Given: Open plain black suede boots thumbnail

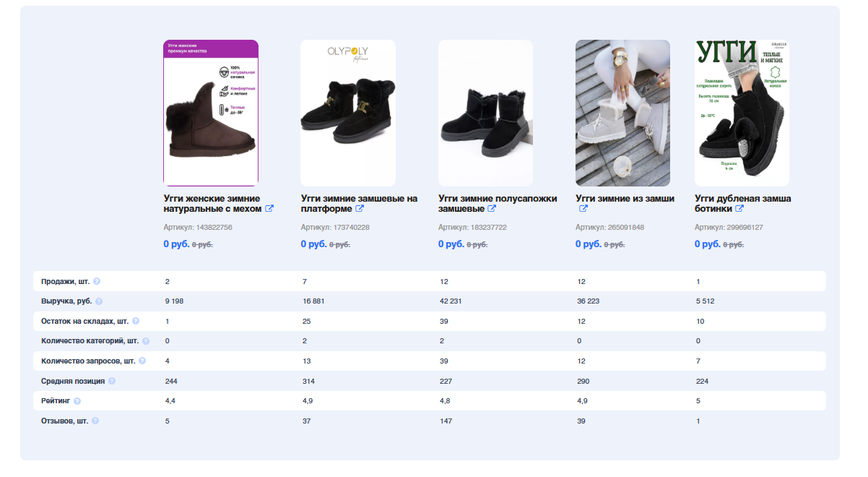Looking at the screenshot, I should pyautogui.click(x=485, y=113).
